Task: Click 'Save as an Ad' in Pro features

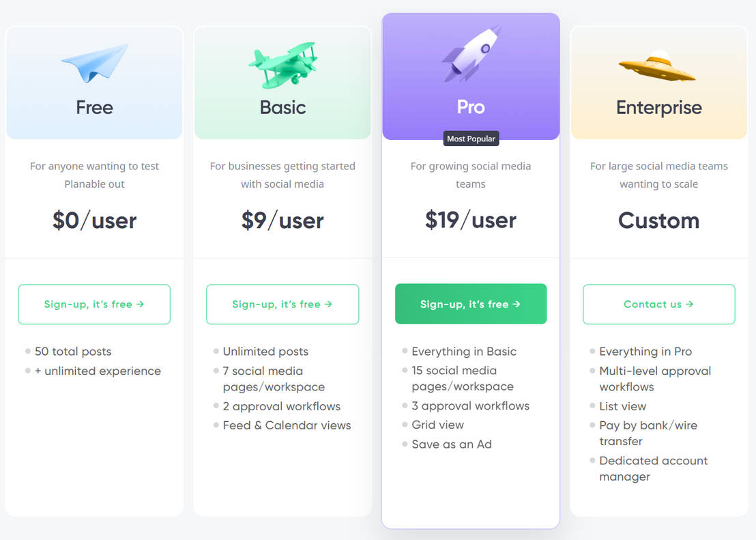Action: (452, 444)
